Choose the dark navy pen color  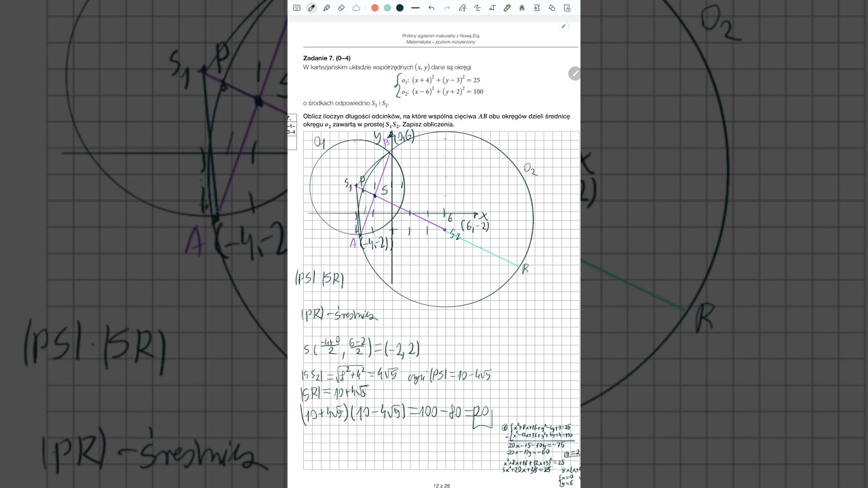tap(400, 7)
